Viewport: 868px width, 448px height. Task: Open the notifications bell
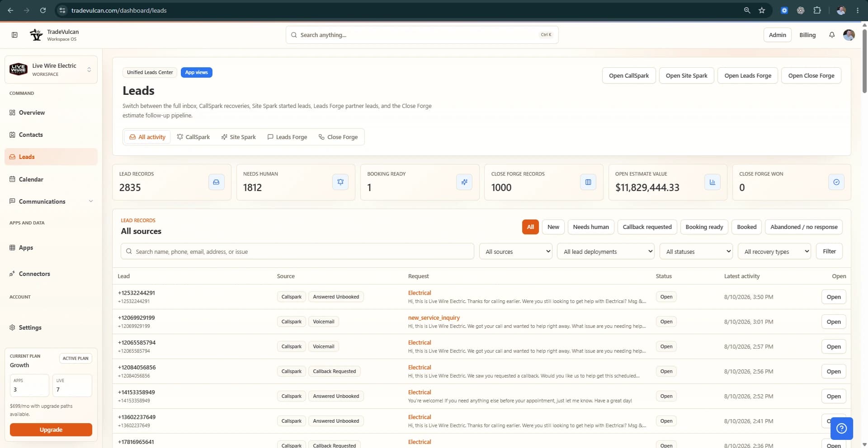(x=832, y=35)
